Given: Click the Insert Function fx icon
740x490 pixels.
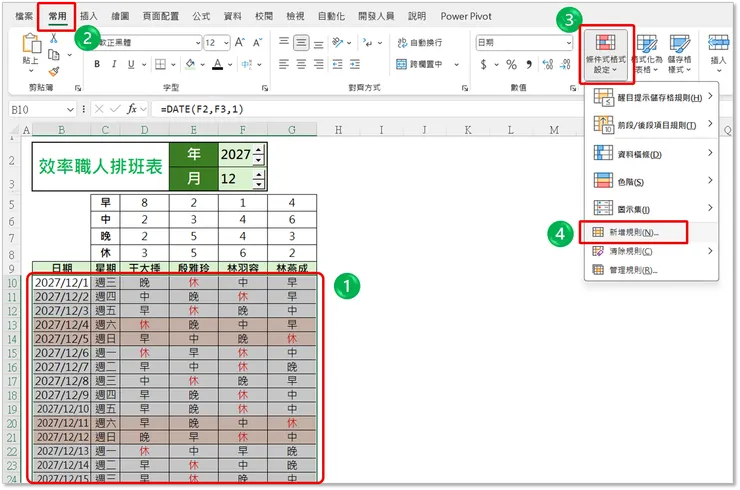Looking at the screenshot, I should [x=132, y=109].
